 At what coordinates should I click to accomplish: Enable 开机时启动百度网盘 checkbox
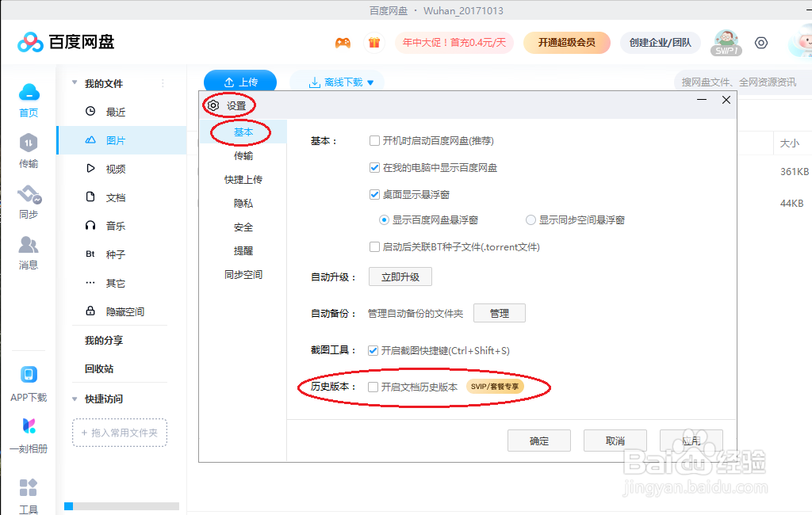[x=374, y=141]
